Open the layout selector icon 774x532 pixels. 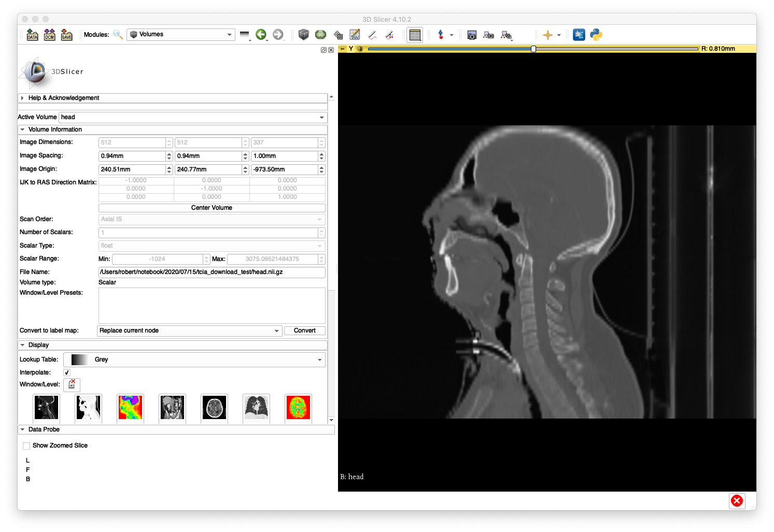(x=415, y=34)
